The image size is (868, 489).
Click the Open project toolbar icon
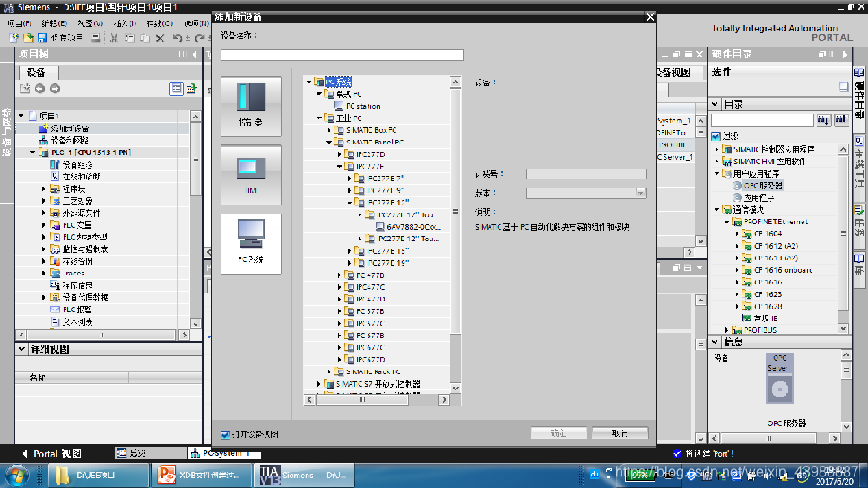point(28,38)
